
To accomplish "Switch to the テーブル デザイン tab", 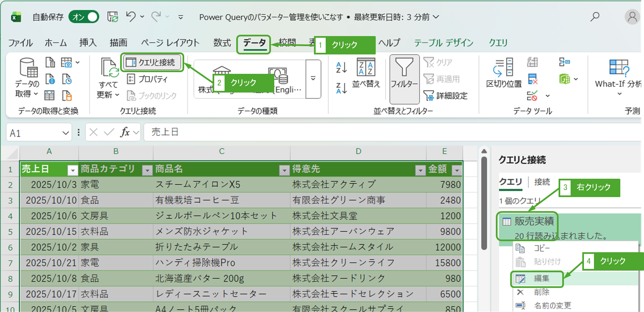I will click(443, 43).
